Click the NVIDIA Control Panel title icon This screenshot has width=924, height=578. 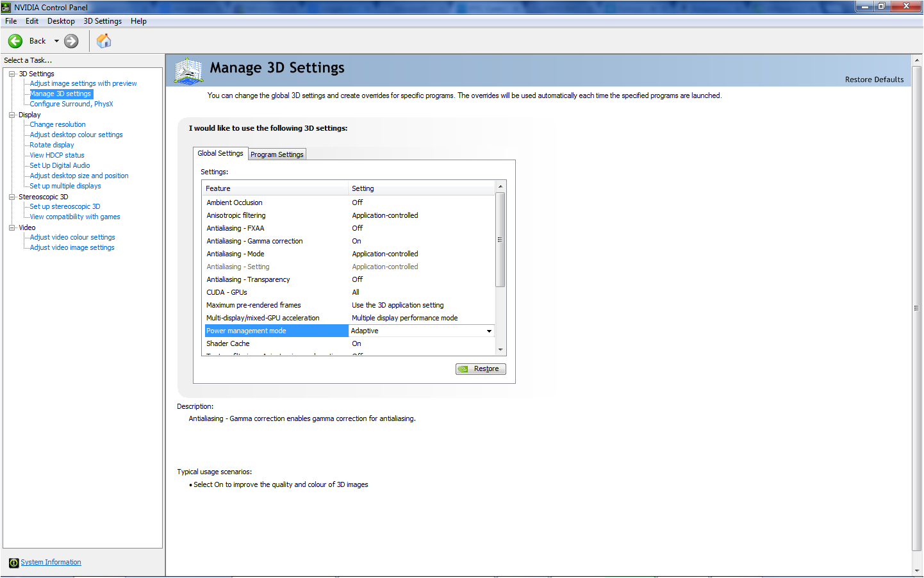tap(6, 7)
